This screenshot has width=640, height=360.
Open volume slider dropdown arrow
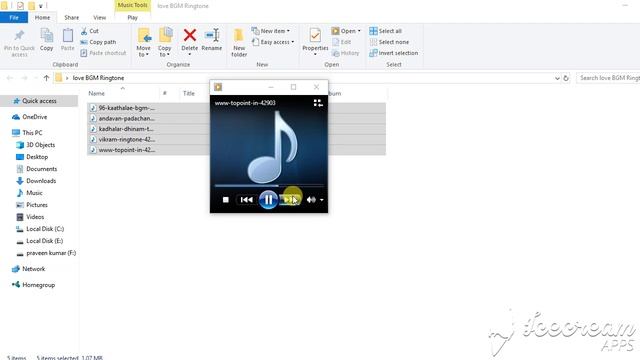click(322, 200)
